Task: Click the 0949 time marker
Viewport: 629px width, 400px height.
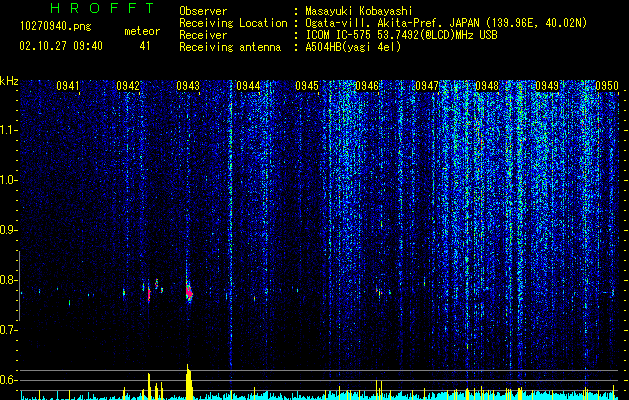Action: 547,85
